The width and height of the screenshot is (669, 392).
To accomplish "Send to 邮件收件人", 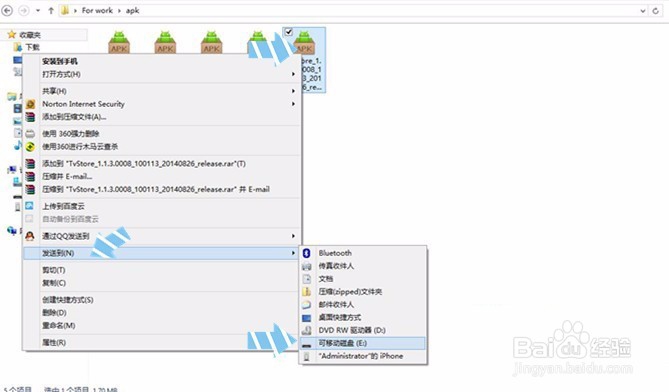I will click(x=363, y=305).
